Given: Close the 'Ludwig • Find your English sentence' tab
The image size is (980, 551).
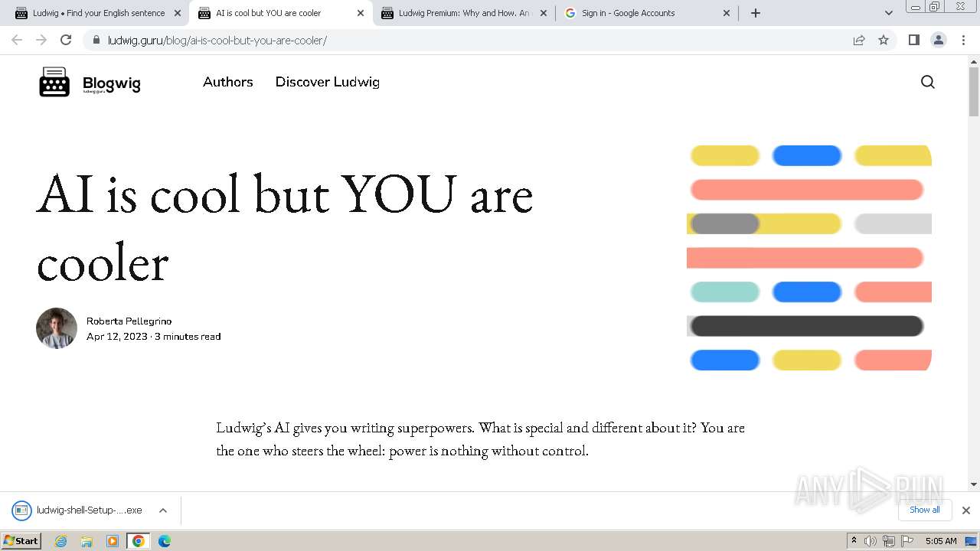Looking at the screenshot, I should tap(178, 13).
